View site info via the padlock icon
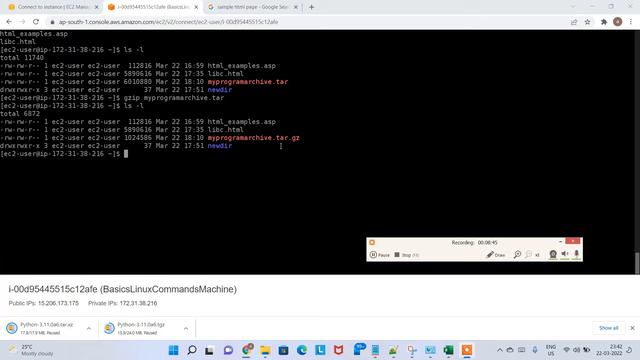This screenshot has height=360, width=640. [52, 22]
